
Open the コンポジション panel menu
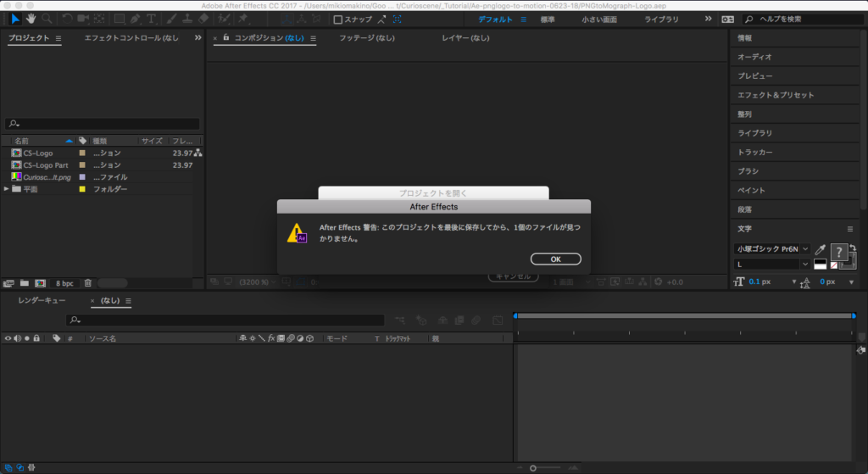click(313, 38)
